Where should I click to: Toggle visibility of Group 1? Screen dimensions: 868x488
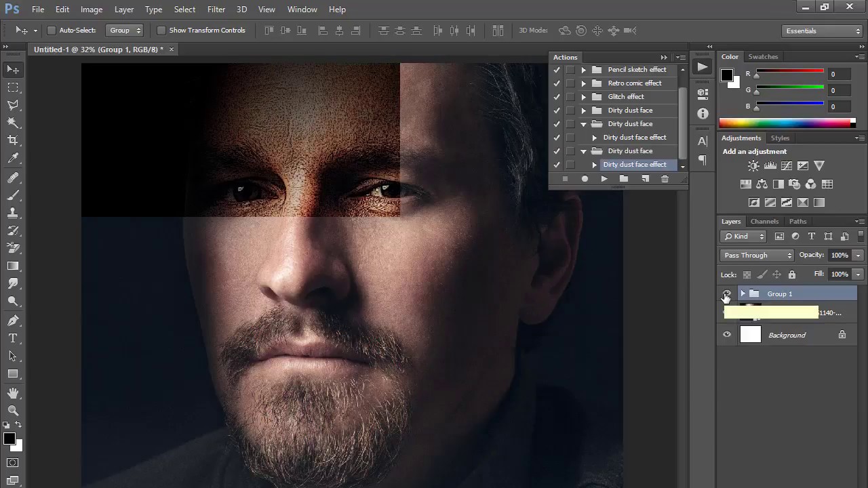(x=727, y=294)
